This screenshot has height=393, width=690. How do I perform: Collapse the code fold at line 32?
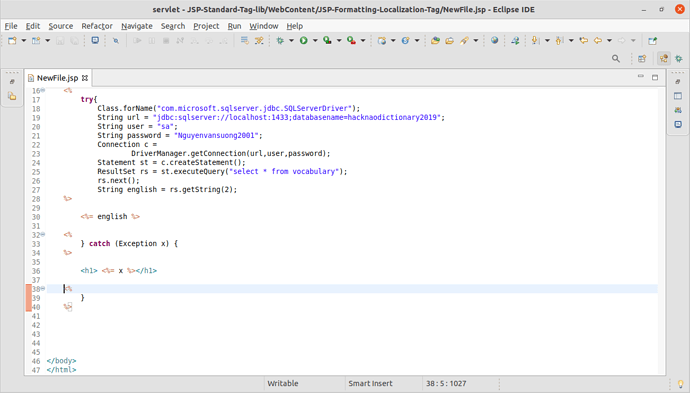pyautogui.click(x=43, y=235)
